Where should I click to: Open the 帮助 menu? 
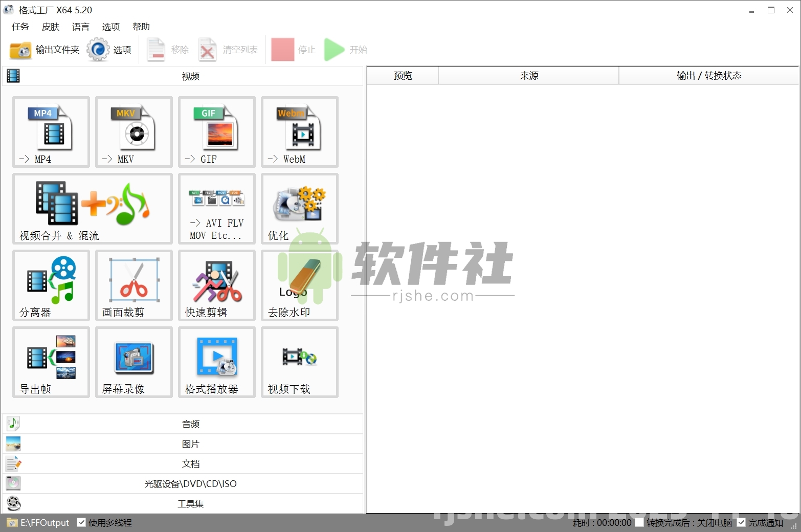coord(141,27)
